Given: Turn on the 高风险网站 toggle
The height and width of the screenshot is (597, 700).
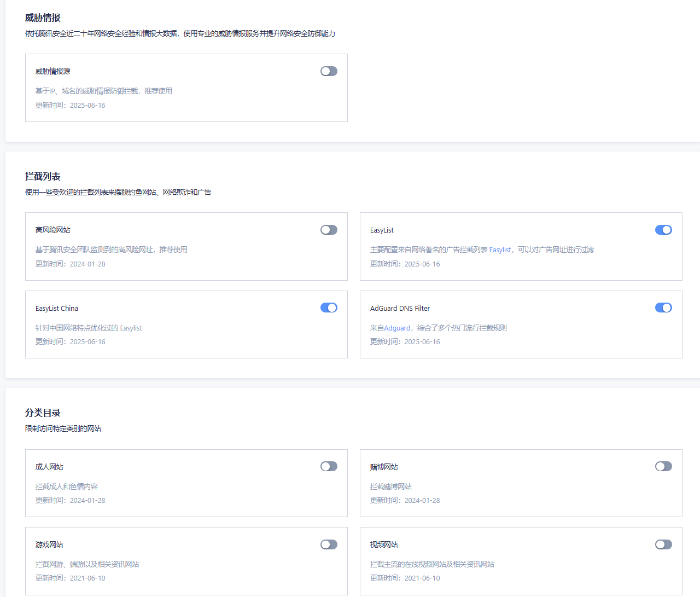Looking at the screenshot, I should tap(329, 230).
